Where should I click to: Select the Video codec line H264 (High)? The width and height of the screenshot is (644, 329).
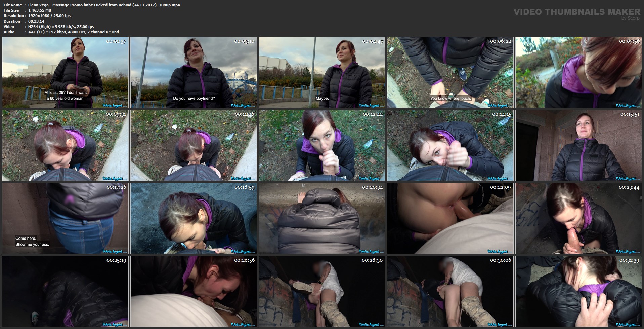tap(61, 27)
